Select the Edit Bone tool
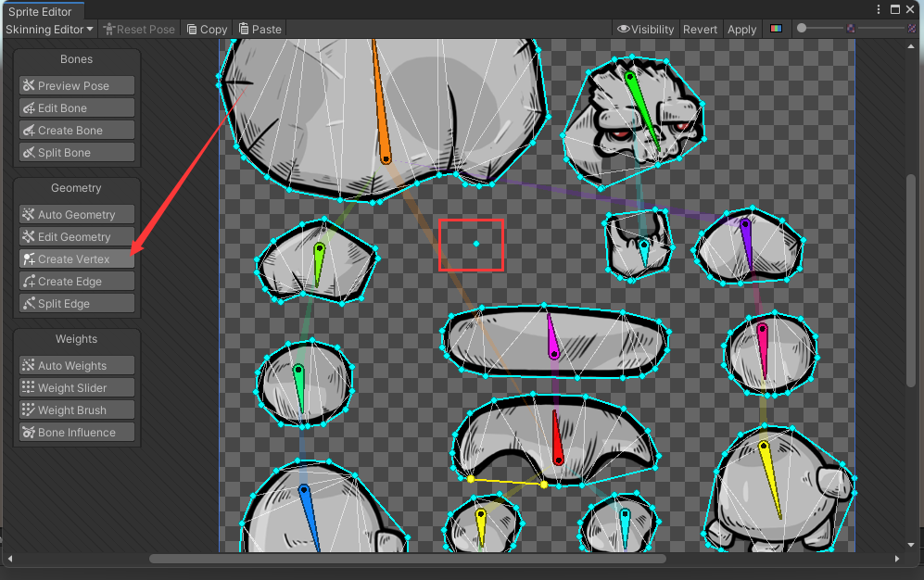Screen dimensions: 924x580 click(76, 107)
